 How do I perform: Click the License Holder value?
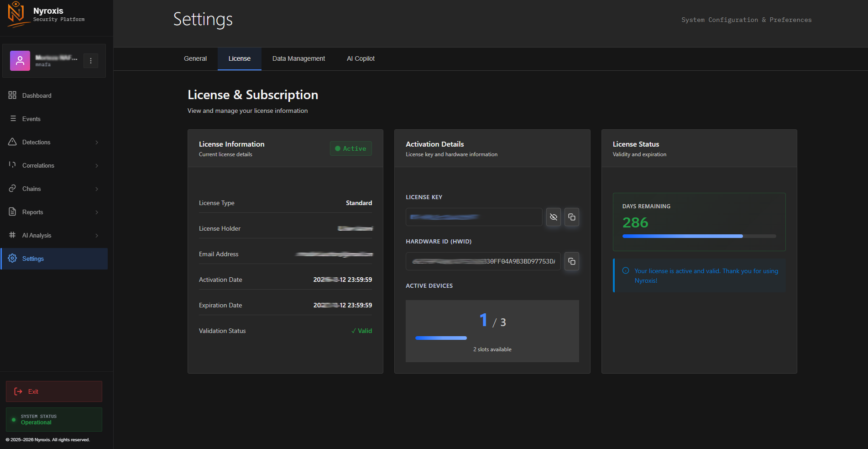click(355, 228)
